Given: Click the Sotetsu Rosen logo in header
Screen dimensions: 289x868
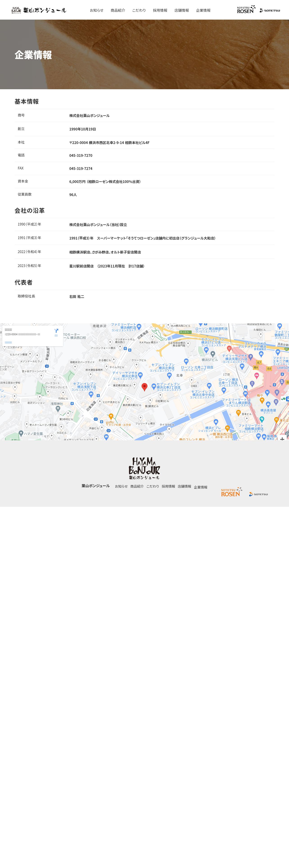Looking at the screenshot, I should click(x=246, y=9).
